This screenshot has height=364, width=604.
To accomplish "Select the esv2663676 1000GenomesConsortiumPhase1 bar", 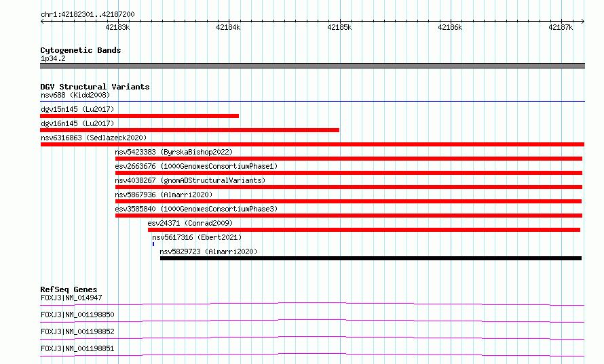I will click(349, 173).
